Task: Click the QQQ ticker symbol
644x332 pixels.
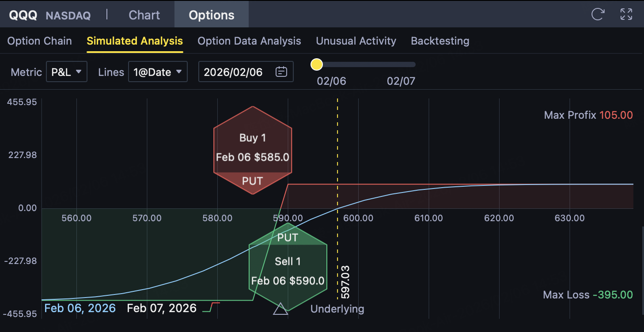Action: coord(24,15)
